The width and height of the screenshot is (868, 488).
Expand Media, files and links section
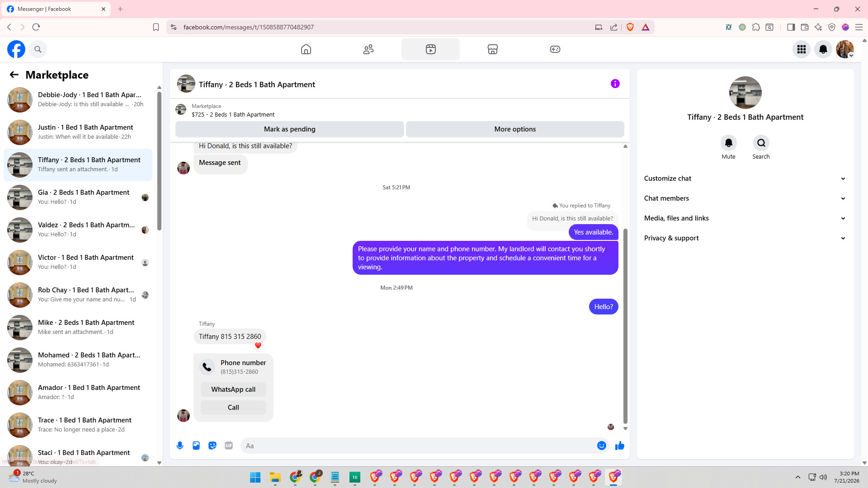click(745, 218)
